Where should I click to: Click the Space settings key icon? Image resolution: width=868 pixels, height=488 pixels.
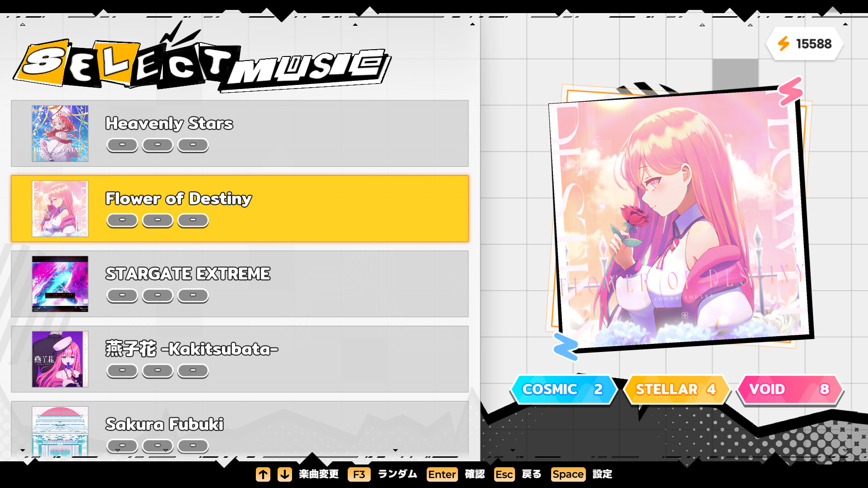(568, 474)
